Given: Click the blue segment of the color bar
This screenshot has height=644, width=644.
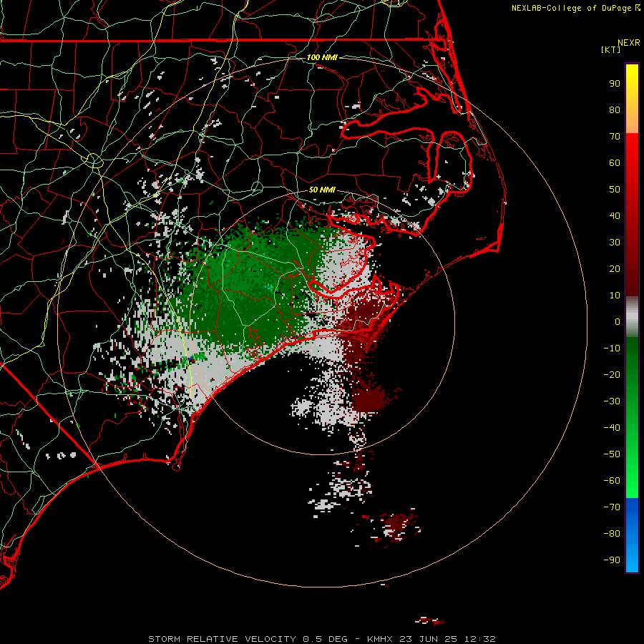Looking at the screenshot, I should pyautogui.click(x=632, y=535).
